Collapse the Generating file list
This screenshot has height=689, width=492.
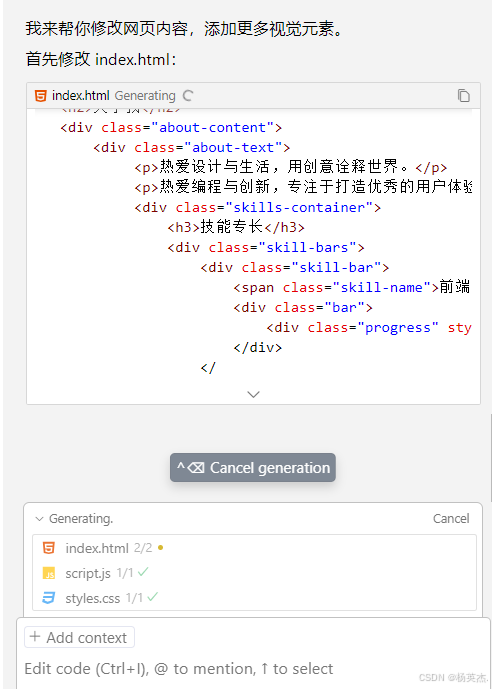click(40, 519)
